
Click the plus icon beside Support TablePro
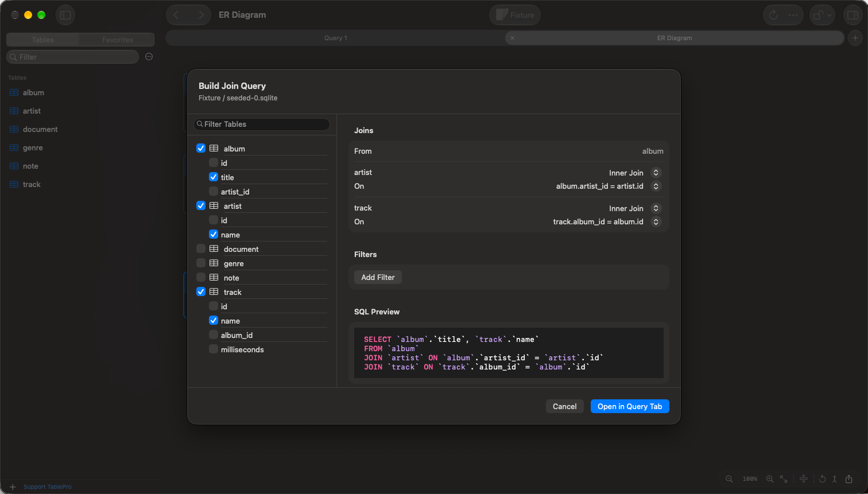13,487
